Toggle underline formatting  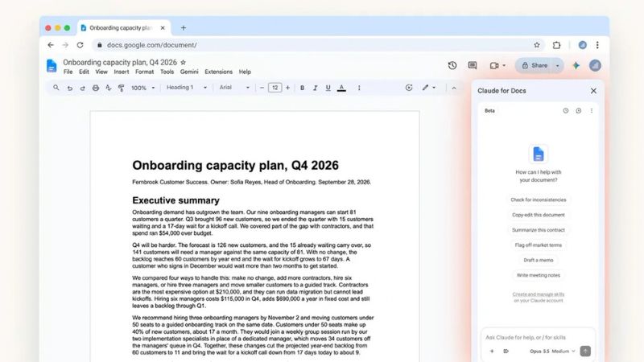[x=328, y=88]
